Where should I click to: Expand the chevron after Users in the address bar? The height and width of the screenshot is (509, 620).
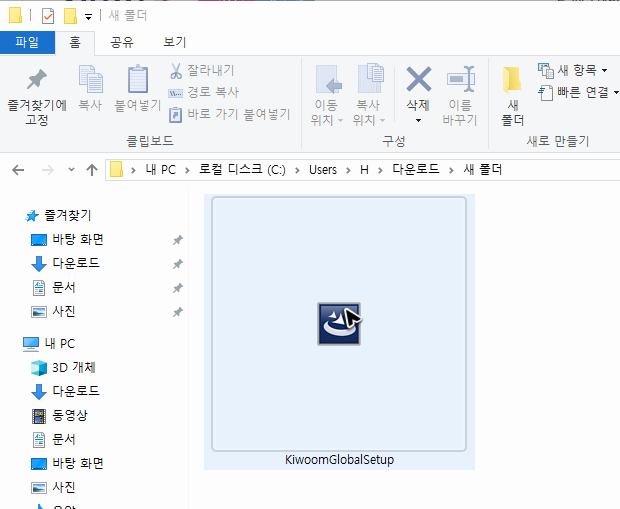(348, 170)
